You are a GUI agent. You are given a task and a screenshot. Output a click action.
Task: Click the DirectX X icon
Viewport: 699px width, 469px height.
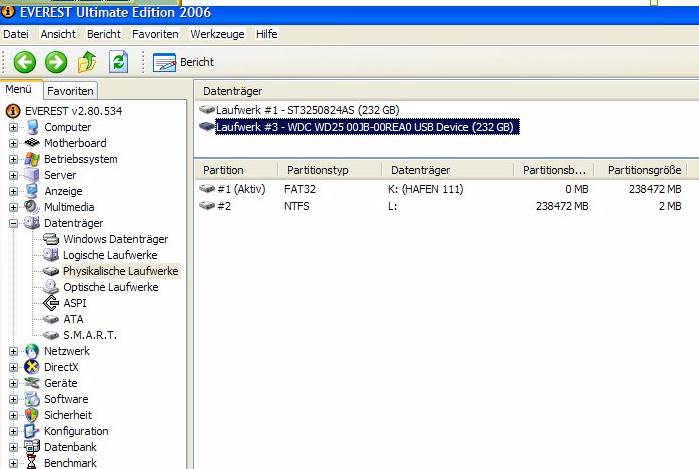pyautogui.click(x=32, y=367)
